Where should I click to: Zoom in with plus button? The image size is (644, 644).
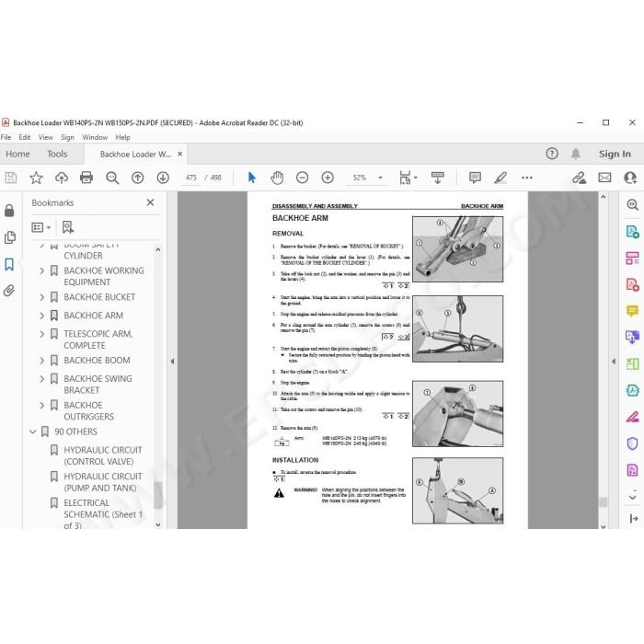click(328, 178)
